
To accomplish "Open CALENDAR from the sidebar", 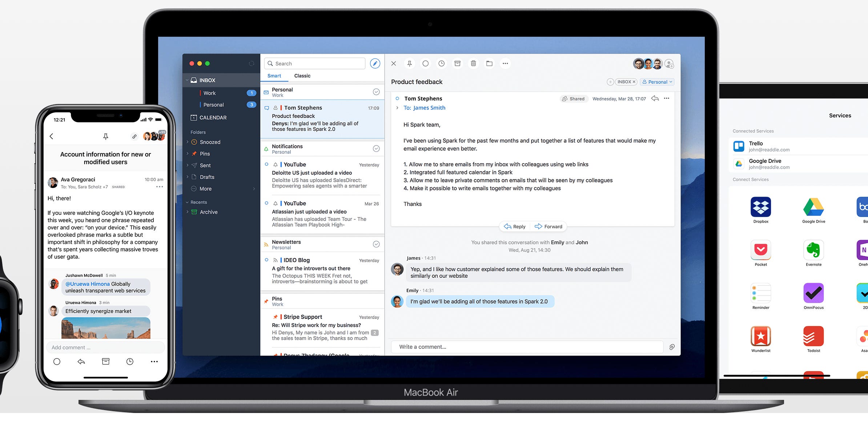I will pyautogui.click(x=209, y=117).
